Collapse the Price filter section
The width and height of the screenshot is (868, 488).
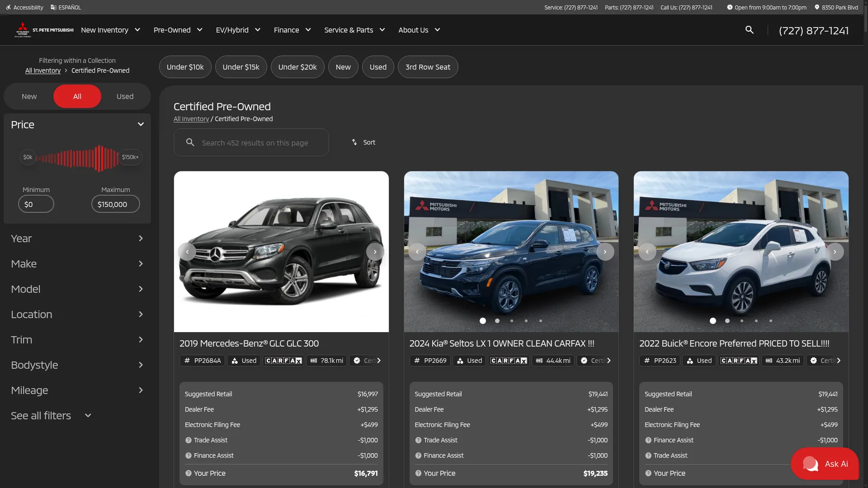[x=77, y=124]
